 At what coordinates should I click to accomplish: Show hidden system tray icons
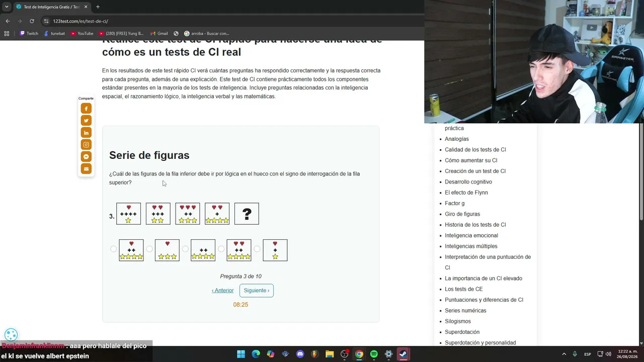[x=564, y=354]
